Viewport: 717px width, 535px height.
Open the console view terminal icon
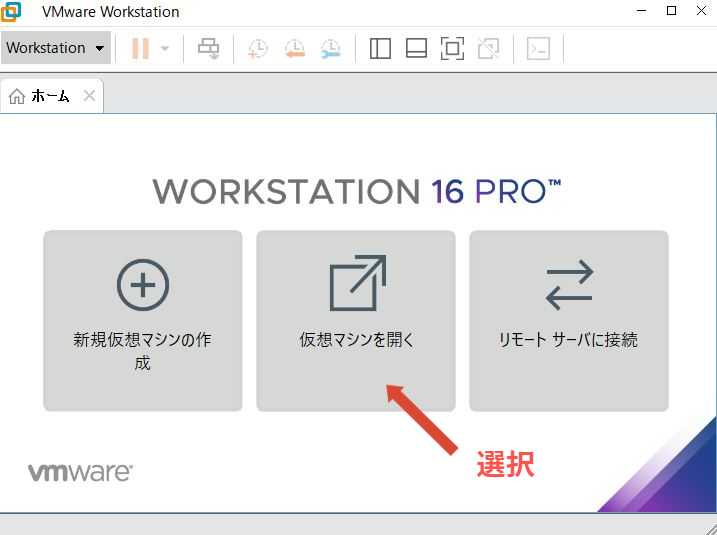pyautogui.click(x=538, y=48)
